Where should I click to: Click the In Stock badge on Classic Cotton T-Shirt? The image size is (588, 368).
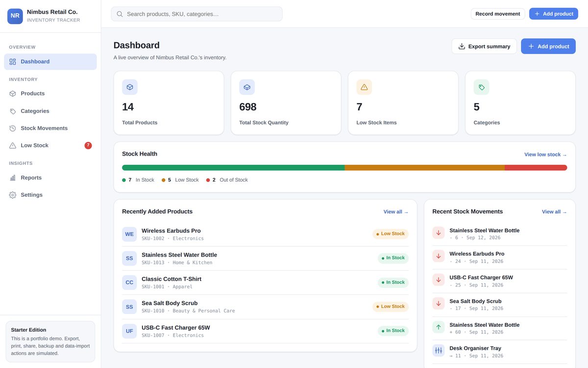tap(393, 283)
